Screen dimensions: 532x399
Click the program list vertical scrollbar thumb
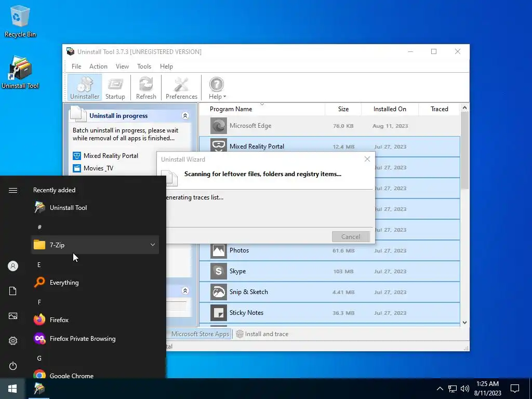[465, 150]
